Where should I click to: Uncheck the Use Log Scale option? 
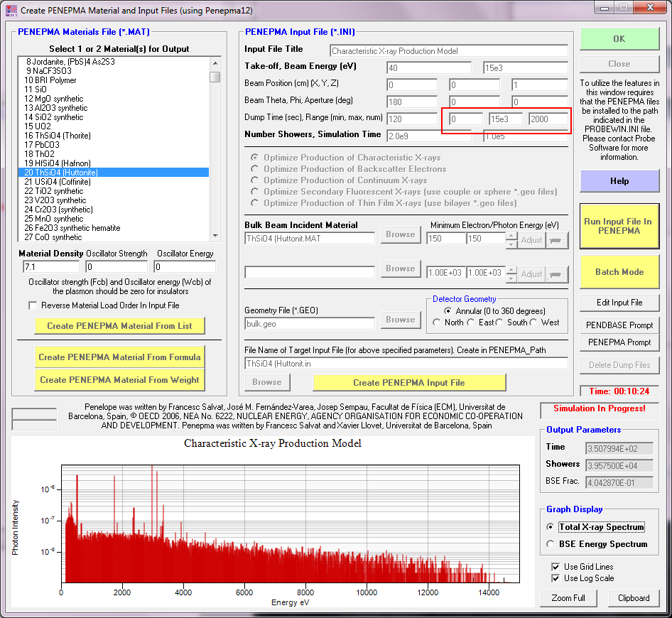coord(556,578)
